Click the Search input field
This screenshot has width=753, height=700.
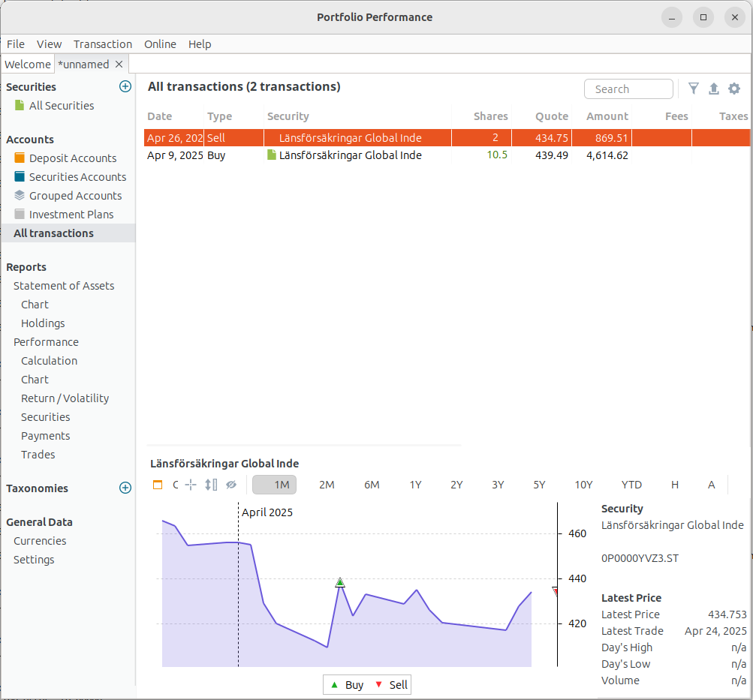pos(628,89)
